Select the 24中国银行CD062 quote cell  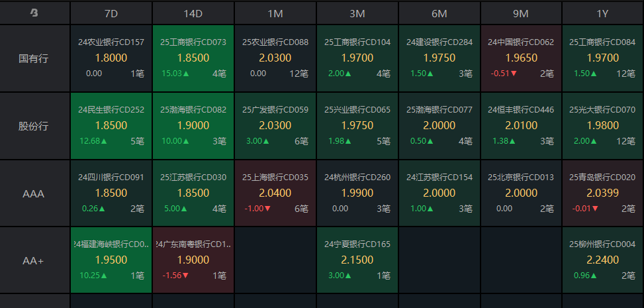[x=521, y=58]
